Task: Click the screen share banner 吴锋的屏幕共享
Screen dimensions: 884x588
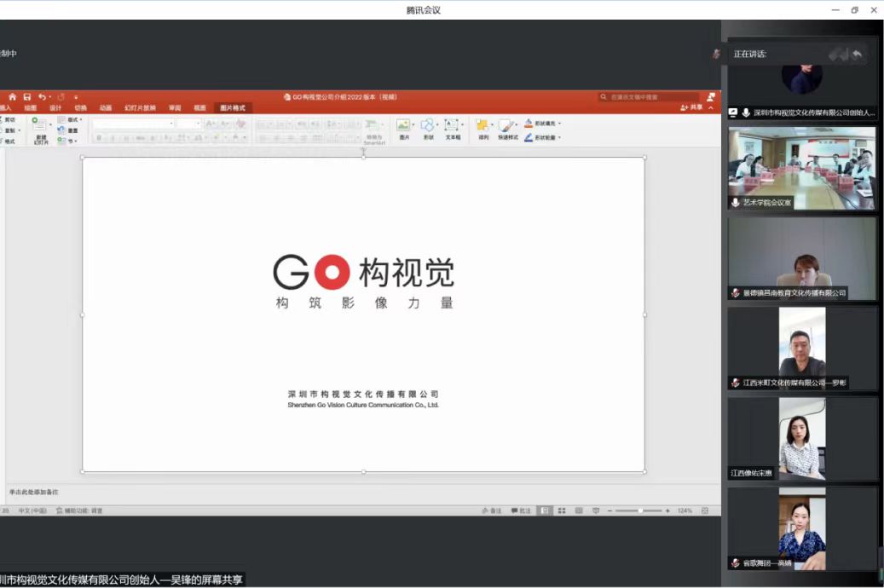Action: pos(122,579)
